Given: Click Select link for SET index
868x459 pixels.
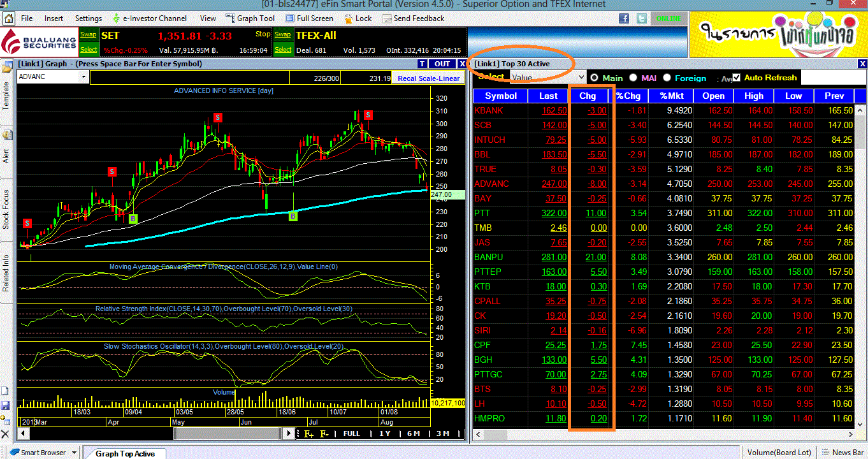Looking at the screenshot, I should [89, 50].
